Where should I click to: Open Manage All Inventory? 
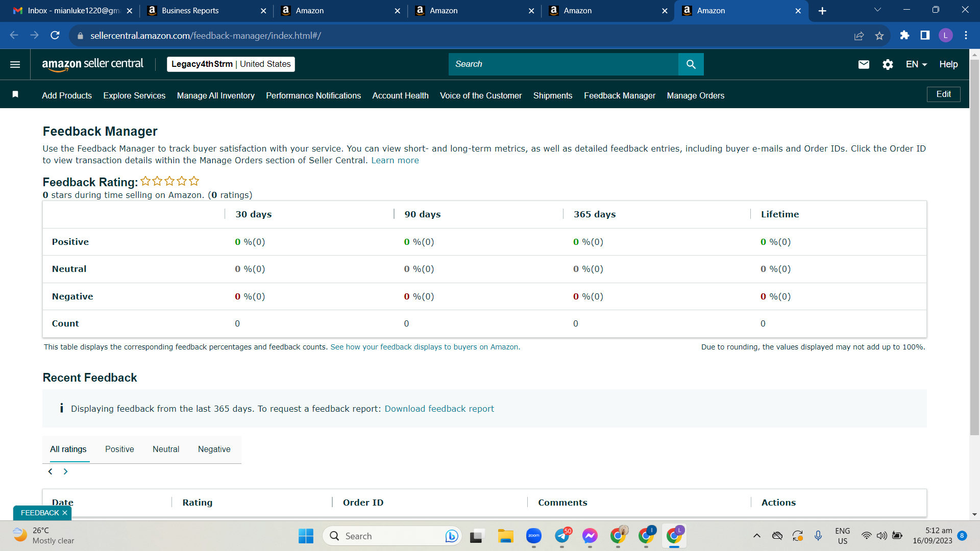pyautogui.click(x=216, y=95)
